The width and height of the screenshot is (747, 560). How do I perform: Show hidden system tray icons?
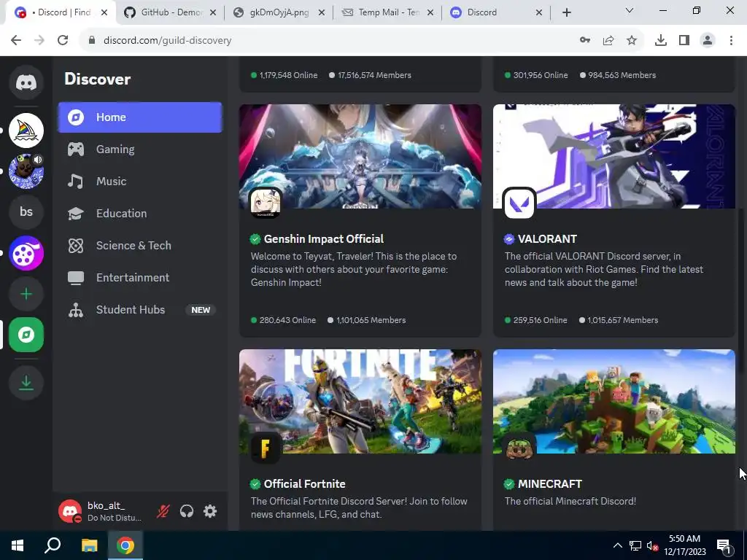click(x=617, y=545)
